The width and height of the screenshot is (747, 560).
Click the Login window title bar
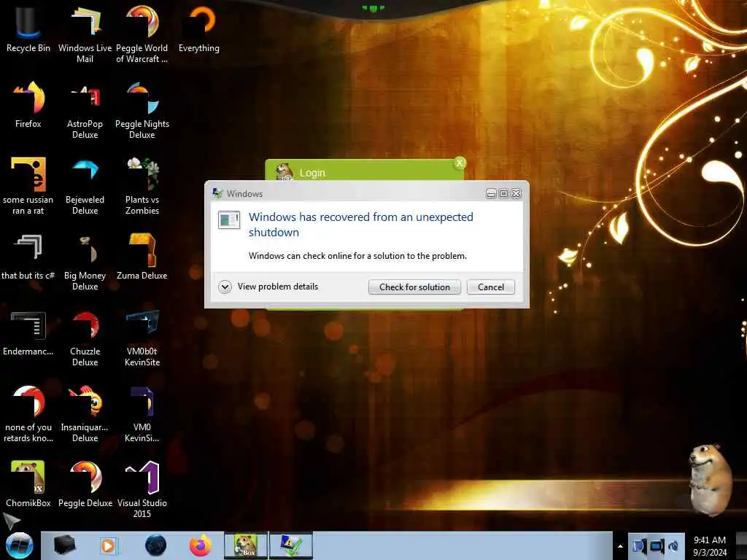tap(365, 171)
